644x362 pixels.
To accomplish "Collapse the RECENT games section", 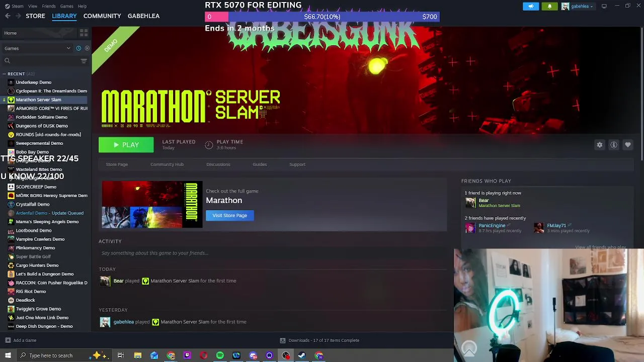I will click(x=4, y=74).
